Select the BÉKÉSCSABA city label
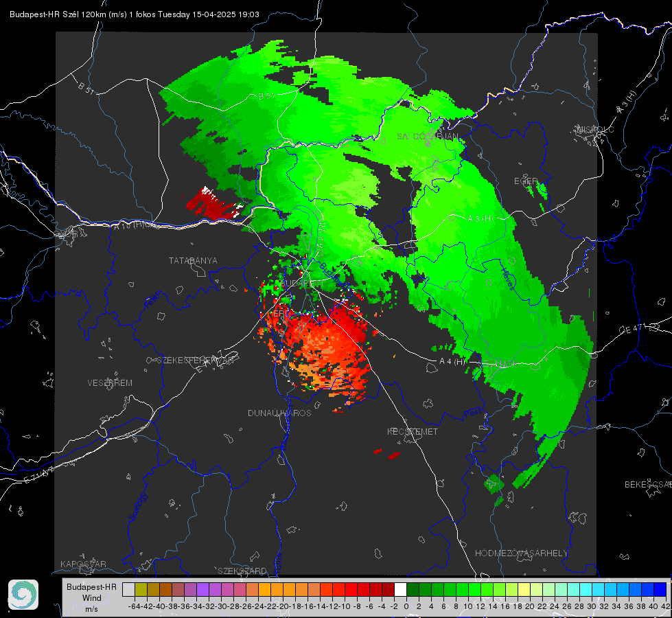This screenshot has height=618, width=672. coord(648,484)
